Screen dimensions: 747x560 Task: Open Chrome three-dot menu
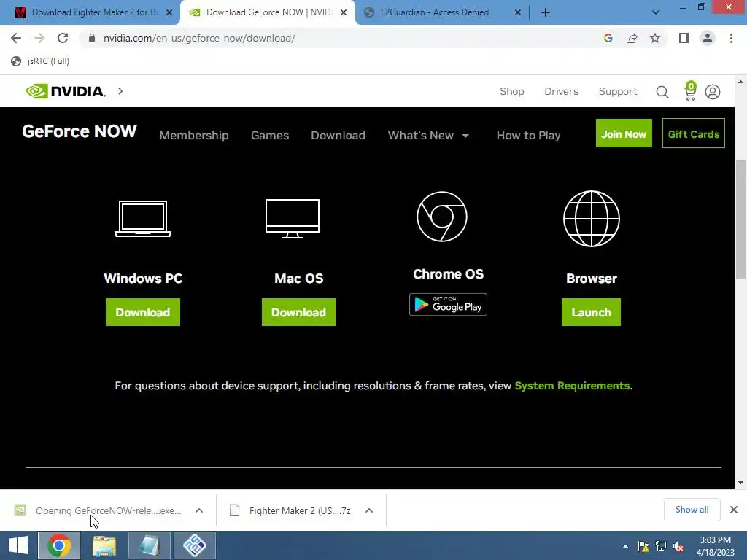731,38
